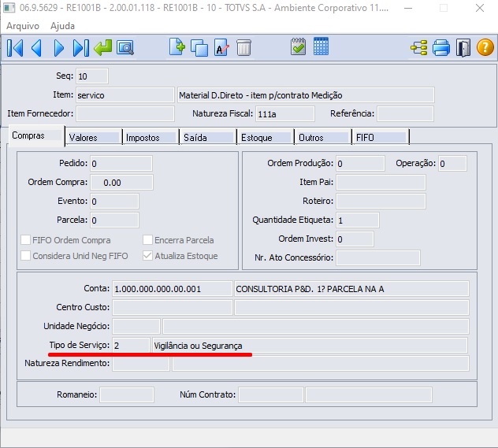Click the Item field containing servico
The width and height of the screenshot is (498, 448).
point(125,94)
